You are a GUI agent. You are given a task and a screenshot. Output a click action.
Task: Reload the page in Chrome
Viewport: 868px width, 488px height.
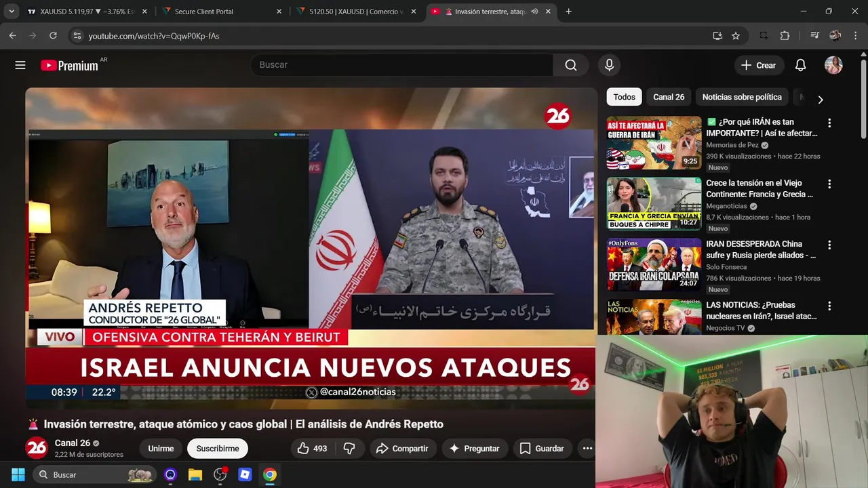(x=53, y=36)
